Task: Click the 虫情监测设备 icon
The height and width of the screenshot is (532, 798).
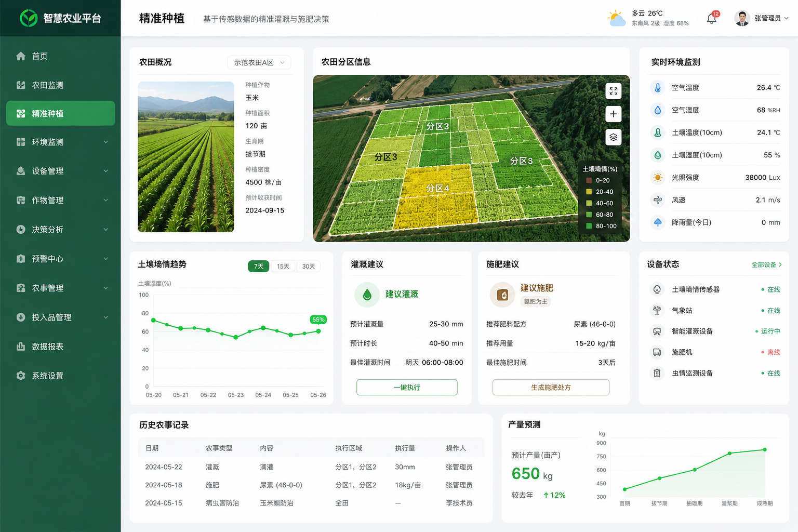Action: pyautogui.click(x=657, y=373)
